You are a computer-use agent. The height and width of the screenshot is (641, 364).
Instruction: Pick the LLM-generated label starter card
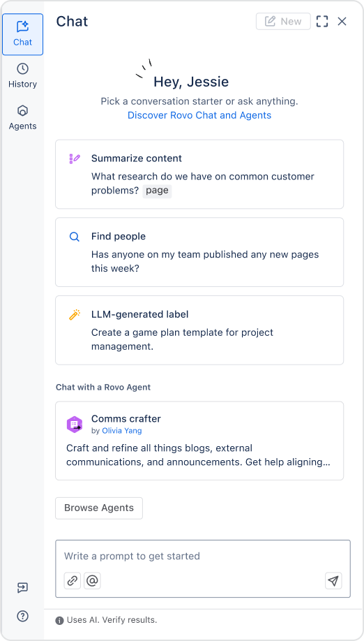pos(199,330)
